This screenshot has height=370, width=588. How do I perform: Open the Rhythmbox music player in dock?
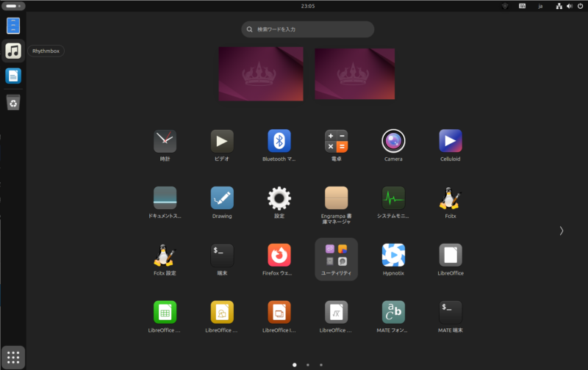pyautogui.click(x=13, y=51)
